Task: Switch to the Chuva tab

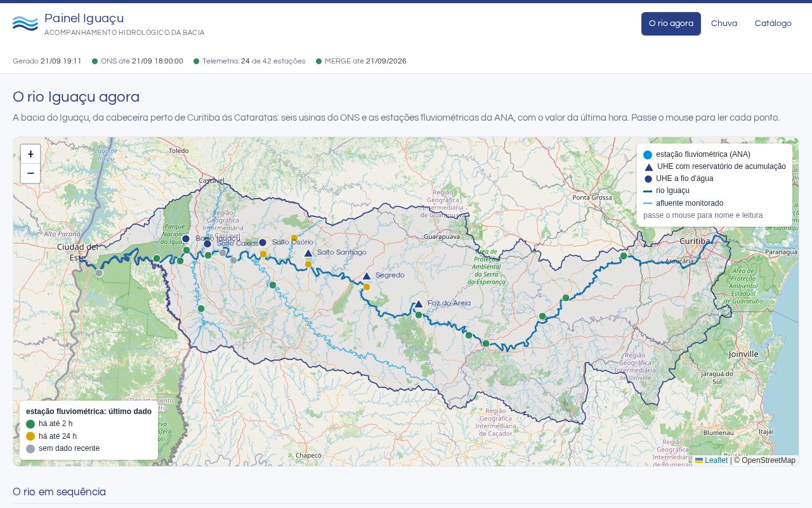Action: click(x=724, y=23)
